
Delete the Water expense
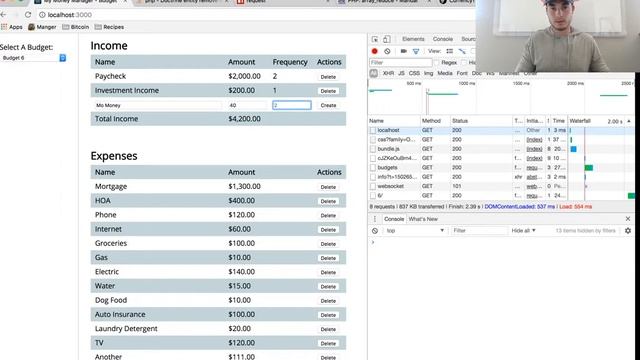(x=328, y=287)
